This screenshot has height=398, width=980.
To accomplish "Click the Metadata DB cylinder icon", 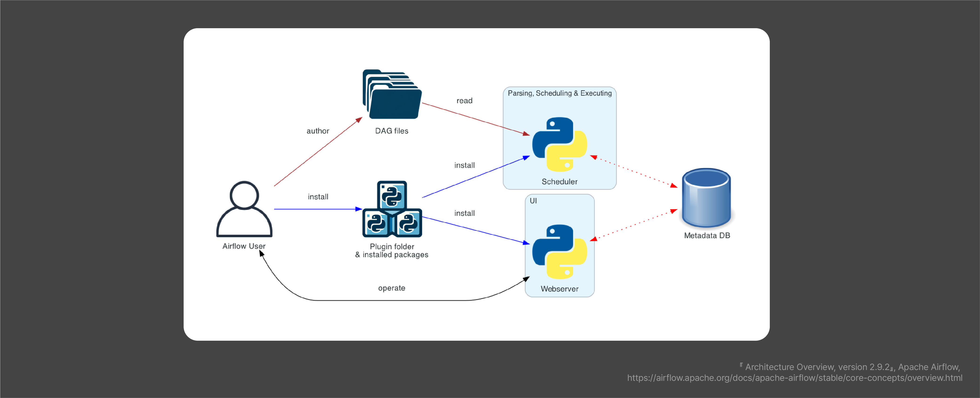I will pos(707,198).
